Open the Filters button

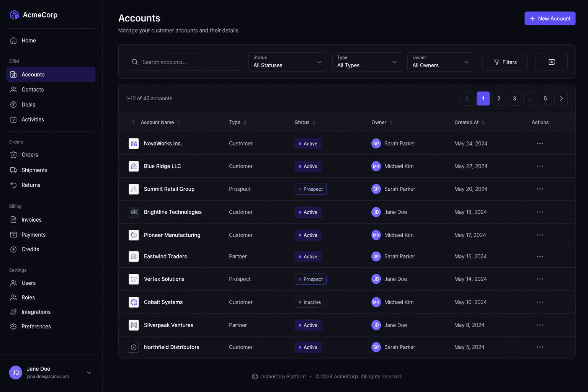pyautogui.click(x=505, y=62)
